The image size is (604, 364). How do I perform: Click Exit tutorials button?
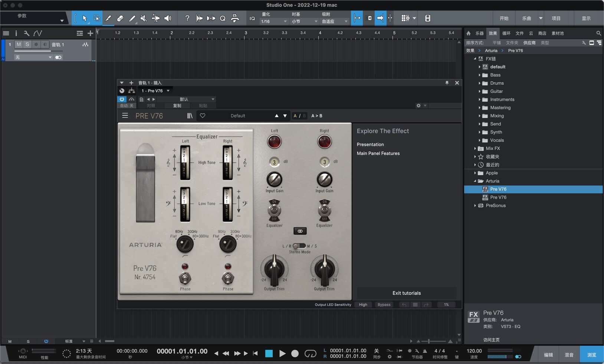click(407, 293)
